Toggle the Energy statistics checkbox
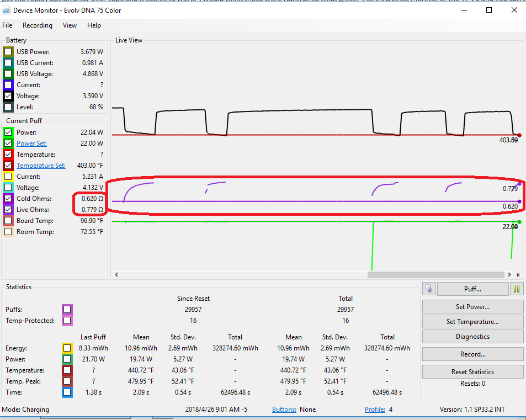This screenshot has width=526, height=420. pos(67,348)
